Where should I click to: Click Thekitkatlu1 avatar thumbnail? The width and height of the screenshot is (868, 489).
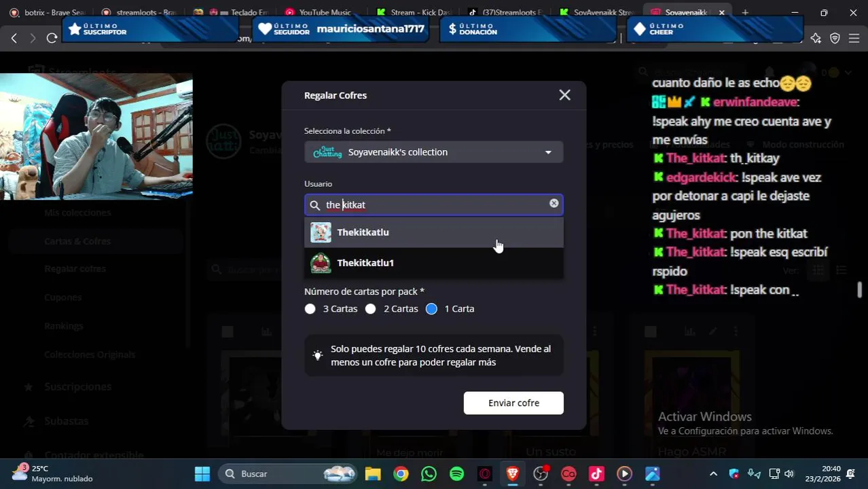[x=321, y=263]
